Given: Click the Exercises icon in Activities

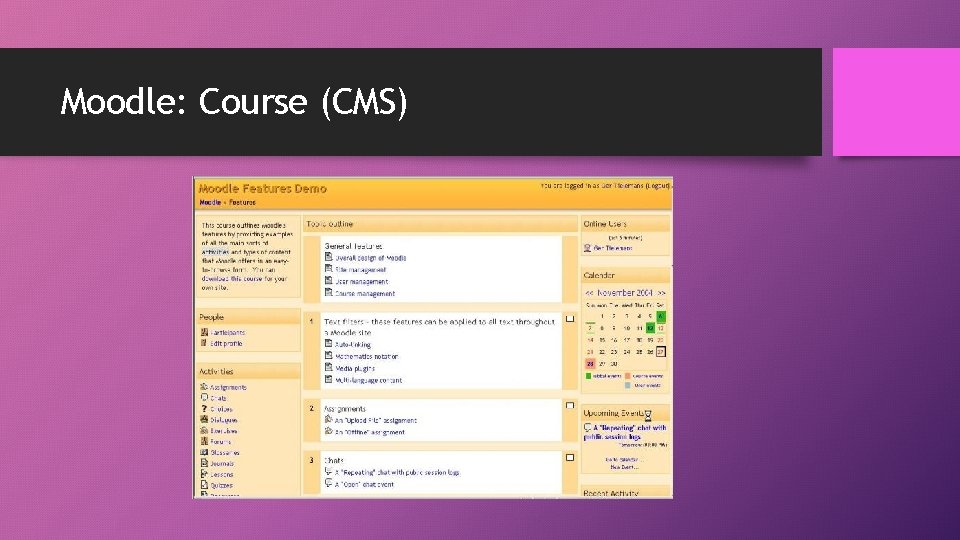Looking at the screenshot, I should point(204,430).
